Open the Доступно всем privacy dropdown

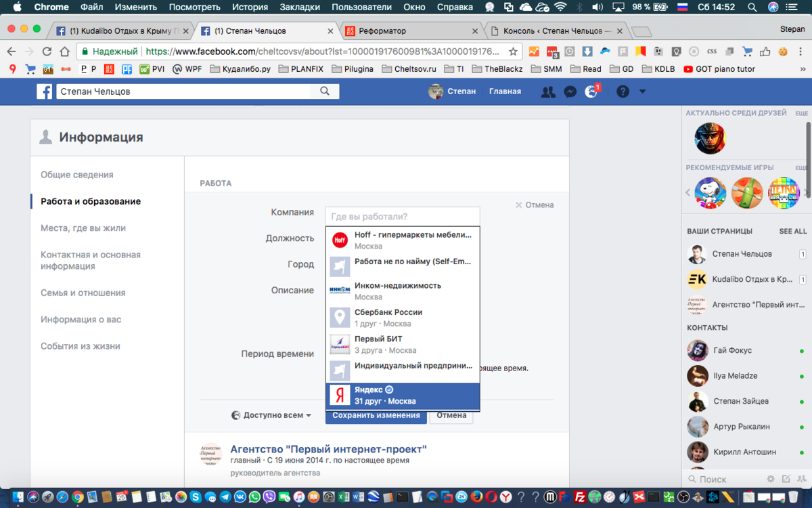click(271, 415)
